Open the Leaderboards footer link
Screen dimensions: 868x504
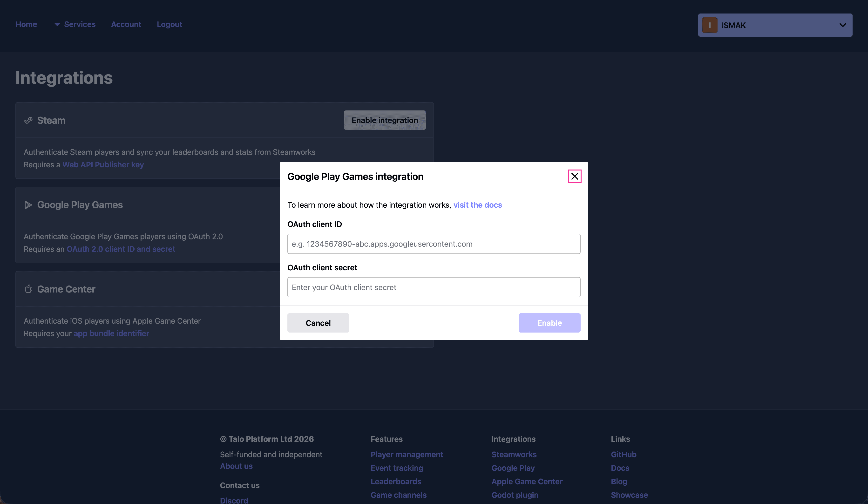click(x=396, y=481)
